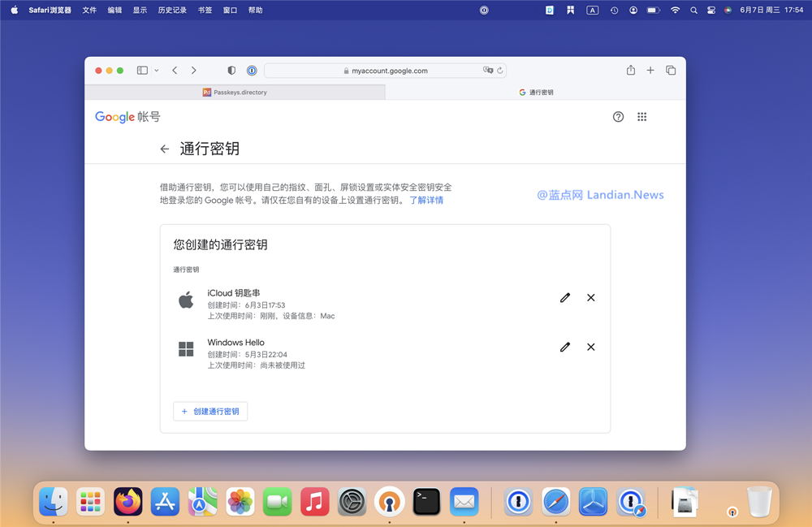Edit the Windows Hello passkey name
The height and width of the screenshot is (527, 812).
click(x=565, y=348)
